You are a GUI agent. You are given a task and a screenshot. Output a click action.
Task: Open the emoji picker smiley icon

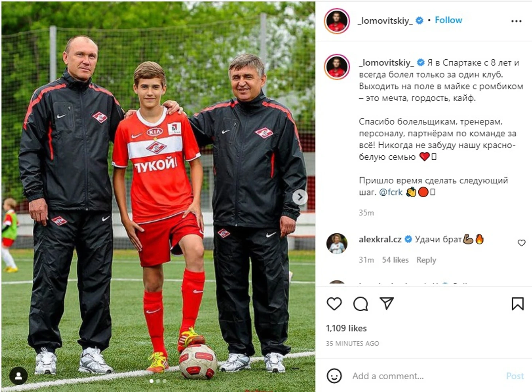coord(334,376)
